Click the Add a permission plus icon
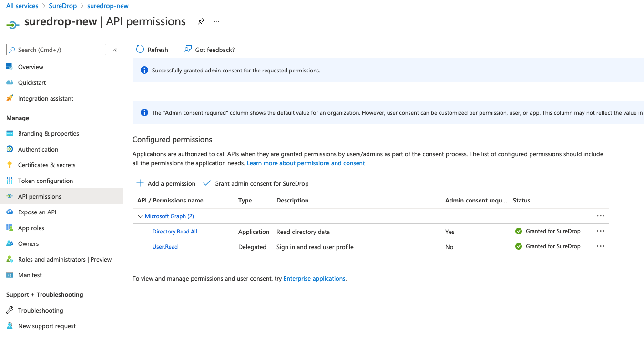 [x=140, y=183]
